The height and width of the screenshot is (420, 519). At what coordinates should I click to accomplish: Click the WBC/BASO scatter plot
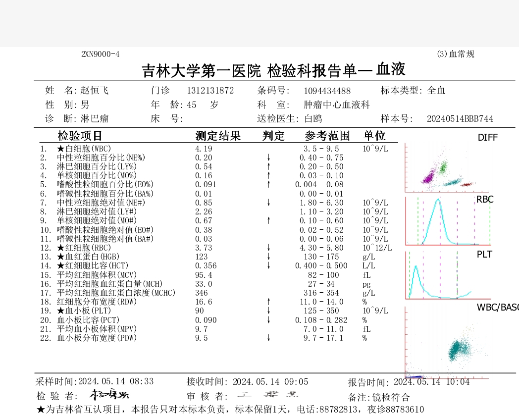point(447,342)
